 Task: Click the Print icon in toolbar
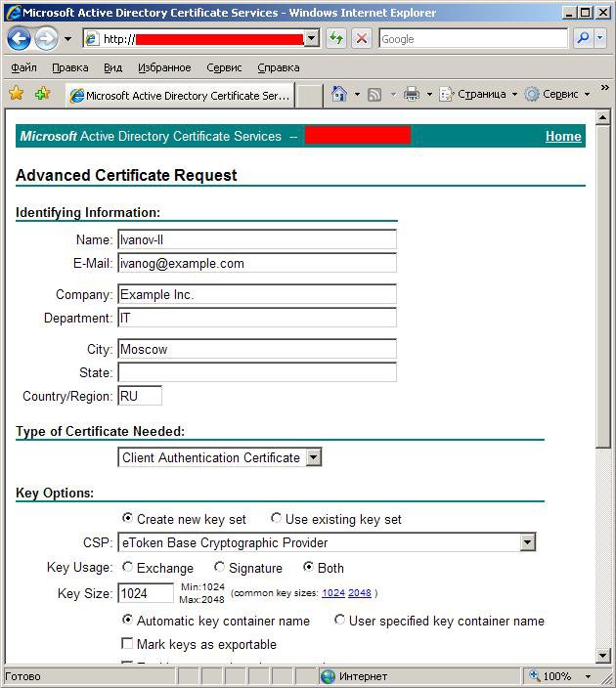[412, 94]
